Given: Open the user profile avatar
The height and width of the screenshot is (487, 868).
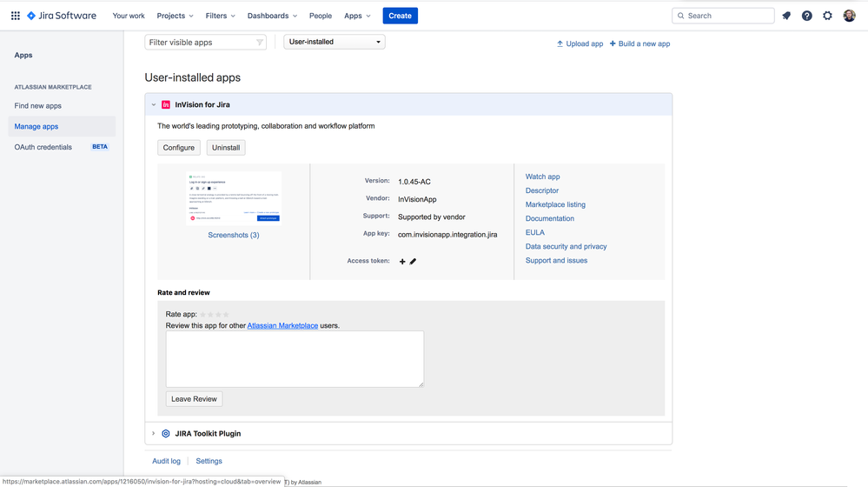Looking at the screenshot, I should pos(849,16).
